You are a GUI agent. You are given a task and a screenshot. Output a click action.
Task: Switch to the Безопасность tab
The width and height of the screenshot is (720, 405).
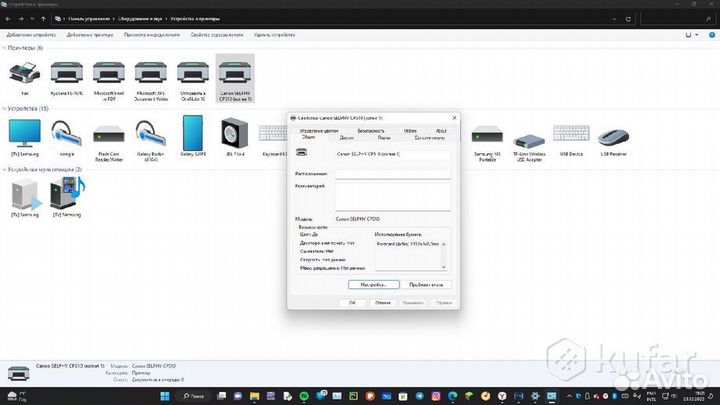coord(370,130)
